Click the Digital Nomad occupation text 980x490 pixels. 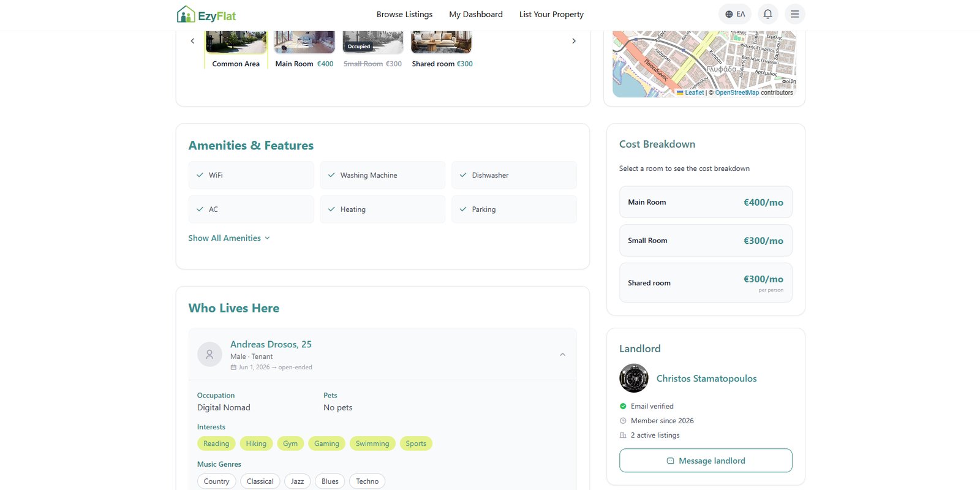coord(224,407)
